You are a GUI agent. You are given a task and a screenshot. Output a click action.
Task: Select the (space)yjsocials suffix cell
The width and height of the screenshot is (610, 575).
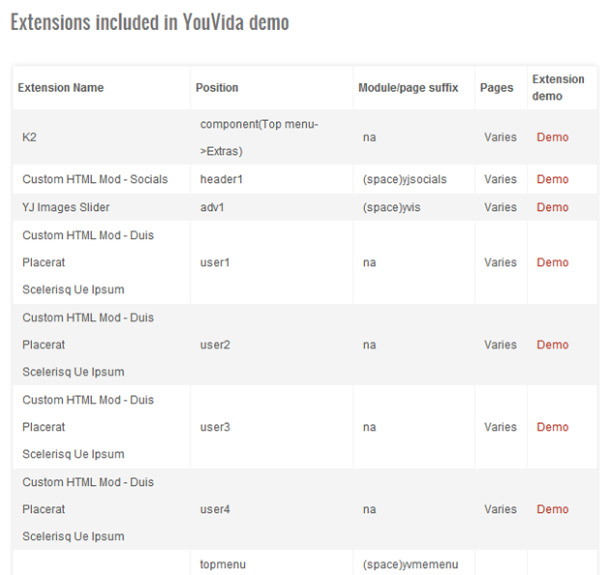405,179
